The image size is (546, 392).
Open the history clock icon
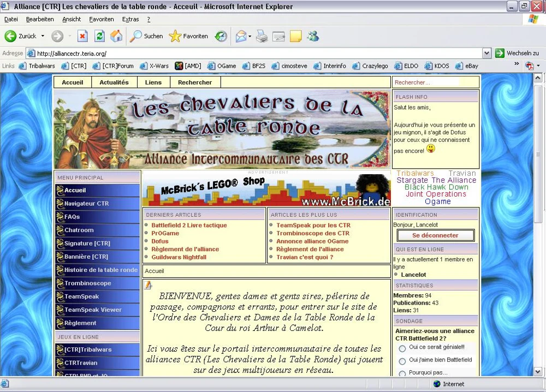coord(221,36)
